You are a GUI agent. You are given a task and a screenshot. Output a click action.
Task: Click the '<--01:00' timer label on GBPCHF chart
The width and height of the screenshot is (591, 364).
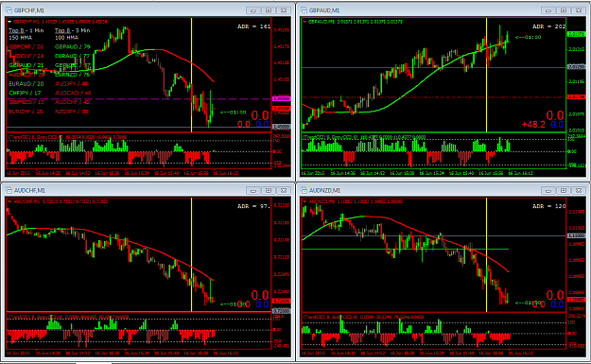pyautogui.click(x=233, y=113)
